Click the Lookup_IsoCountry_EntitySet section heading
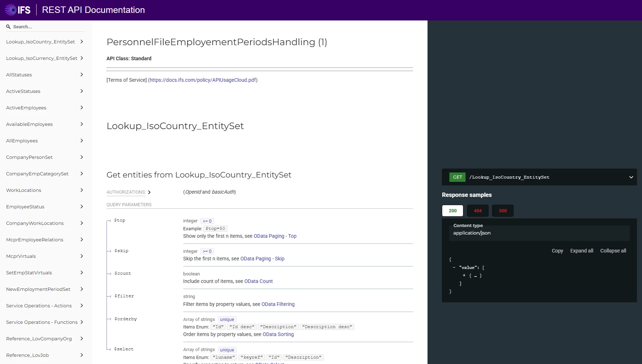 [x=175, y=126]
